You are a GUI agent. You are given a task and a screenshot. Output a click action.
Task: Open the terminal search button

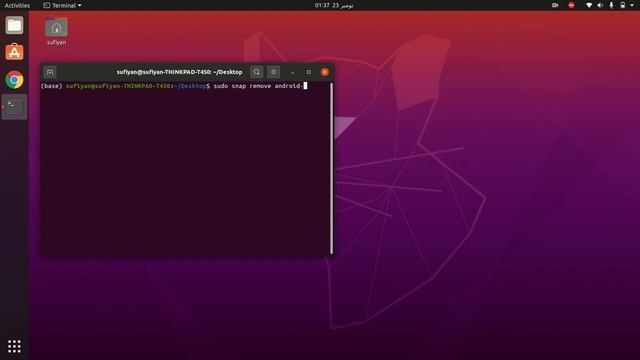coord(256,72)
